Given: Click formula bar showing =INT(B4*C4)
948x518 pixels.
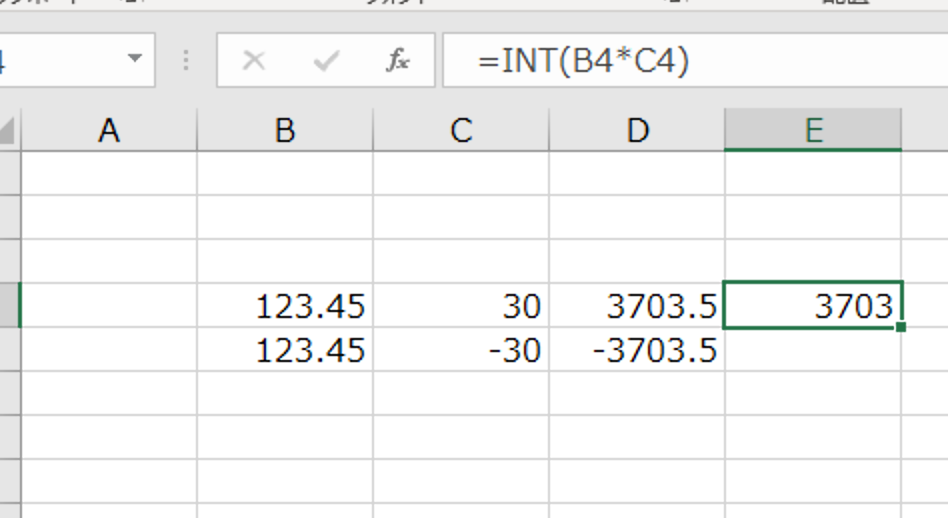Looking at the screenshot, I should pos(695,60).
